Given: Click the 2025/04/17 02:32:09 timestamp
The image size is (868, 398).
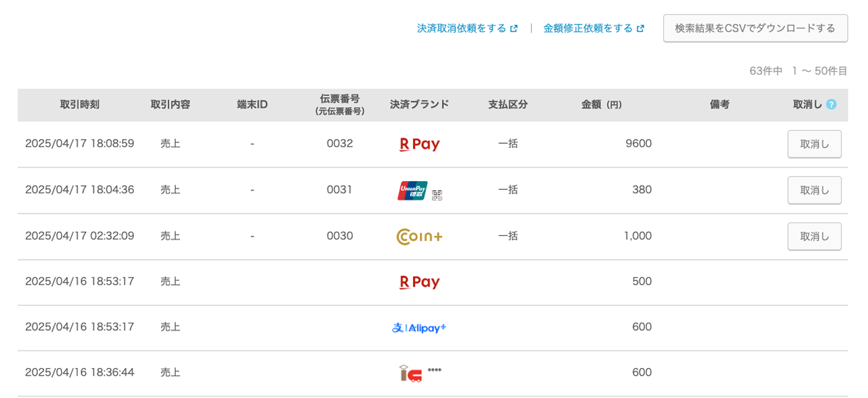Looking at the screenshot, I should 79,236.
